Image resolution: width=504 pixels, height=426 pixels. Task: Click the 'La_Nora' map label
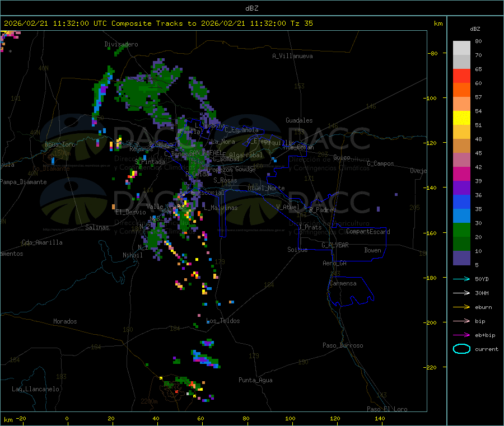(x=223, y=142)
